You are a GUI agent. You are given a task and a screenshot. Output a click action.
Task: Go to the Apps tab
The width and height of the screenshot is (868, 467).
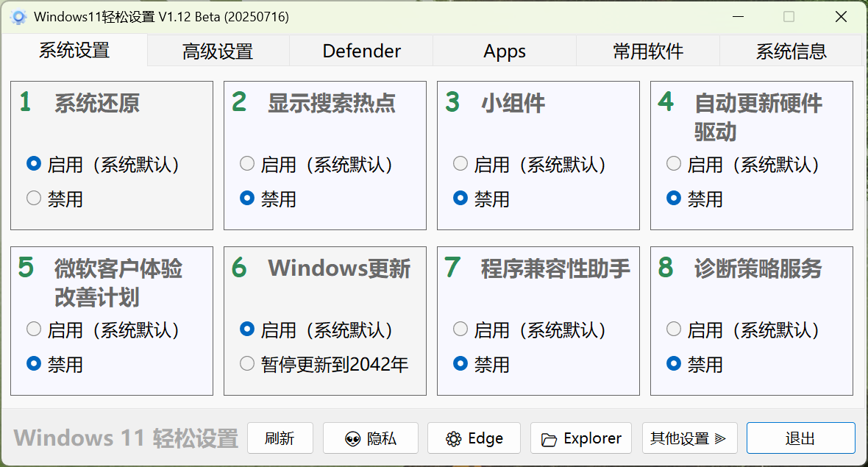click(505, 51)
